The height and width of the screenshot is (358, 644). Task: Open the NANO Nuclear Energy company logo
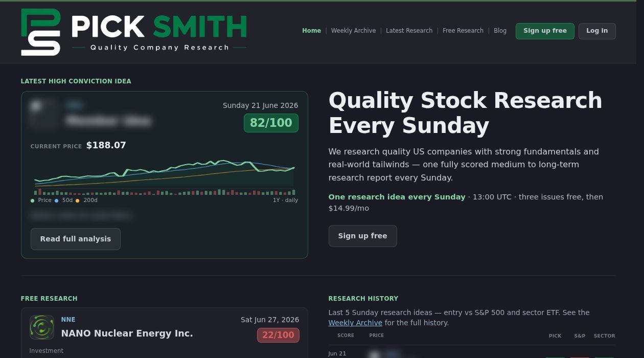[42, 327]
